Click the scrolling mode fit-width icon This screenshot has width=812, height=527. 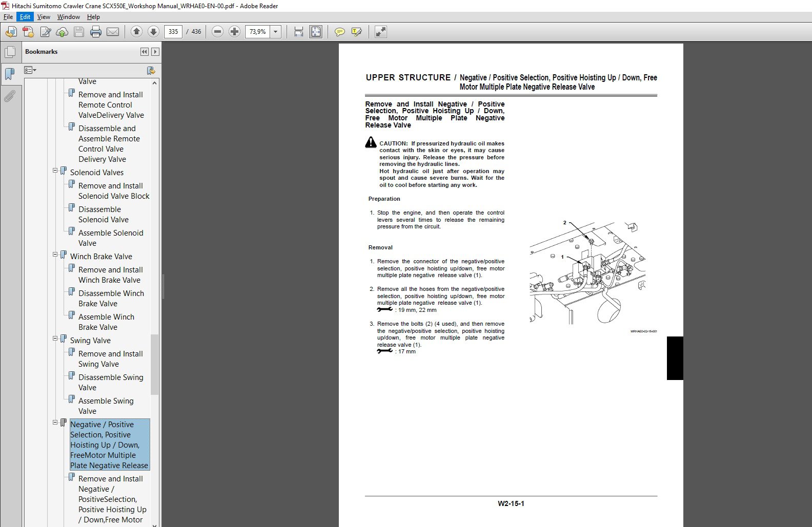click(x=299, y=32)
